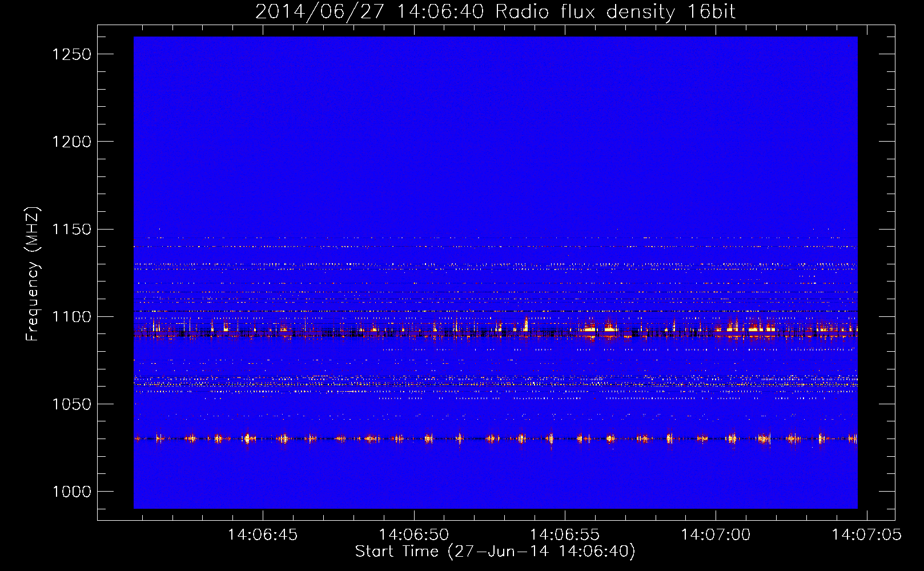Viewport: 924px width, 571px height.
Task: Click the 1100 frequency axis label
Action: click(x=71, y=317)
